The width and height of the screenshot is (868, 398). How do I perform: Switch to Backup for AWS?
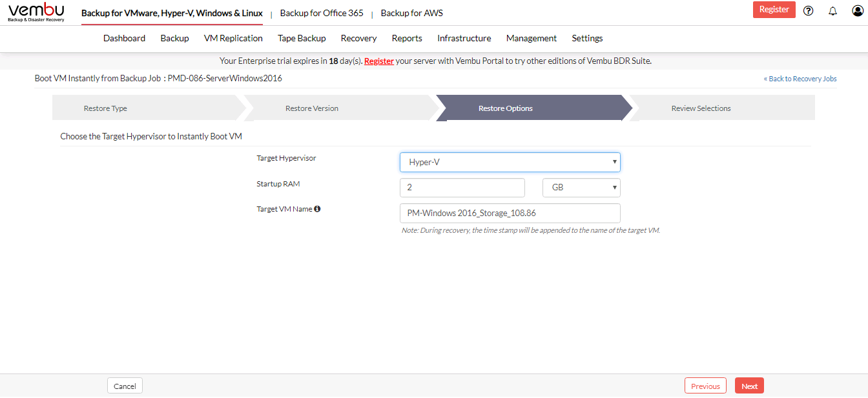tap(412, 13)
